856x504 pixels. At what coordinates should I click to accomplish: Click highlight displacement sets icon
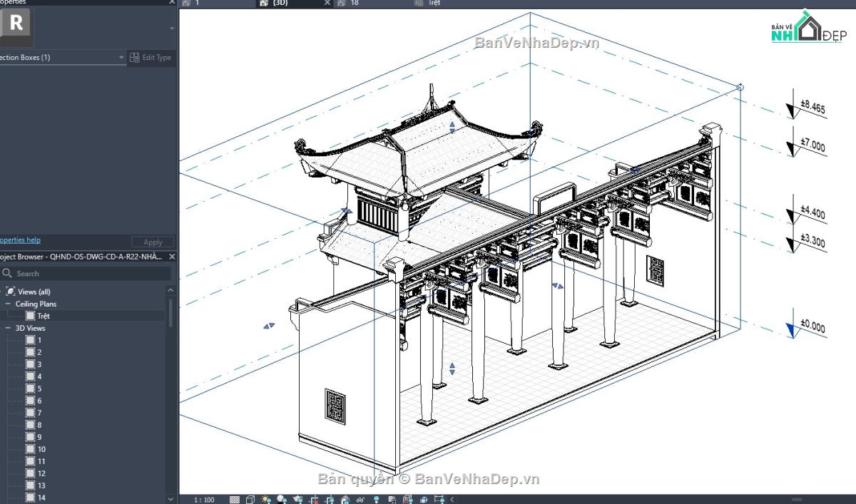424,500
